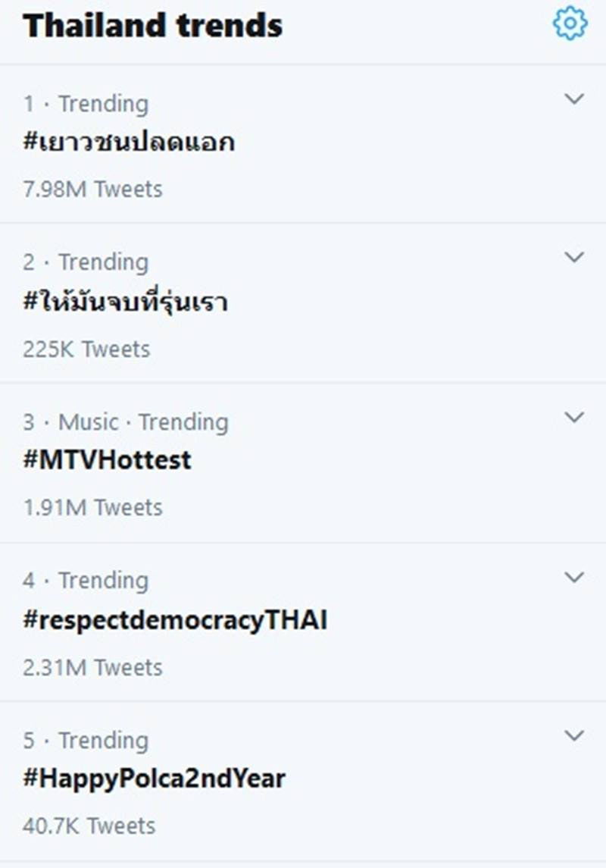Image resolution: width=606 pixels, height=868 pixels.
Task: Open the #MTVHottest trend
Action: coord(107,460)
